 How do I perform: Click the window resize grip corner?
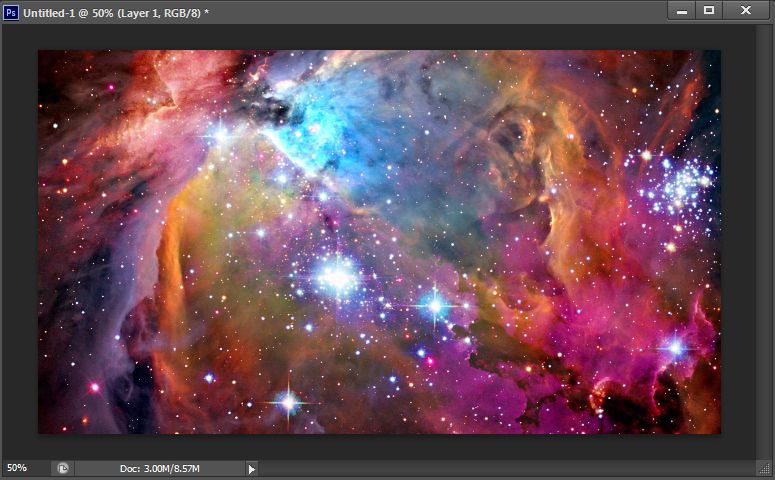(764, 468)
